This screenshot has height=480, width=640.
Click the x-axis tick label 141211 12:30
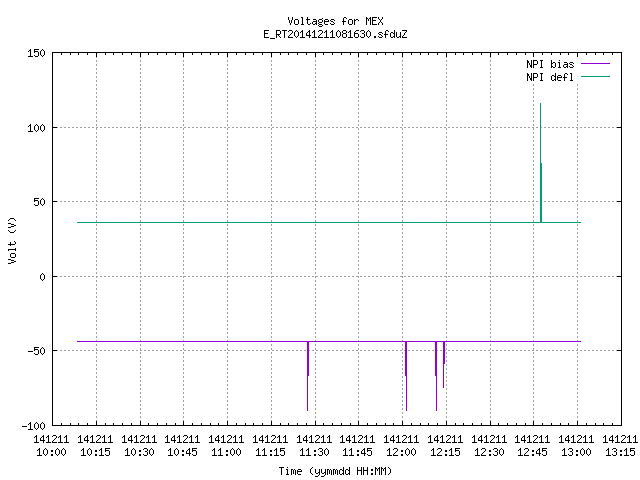489,446
